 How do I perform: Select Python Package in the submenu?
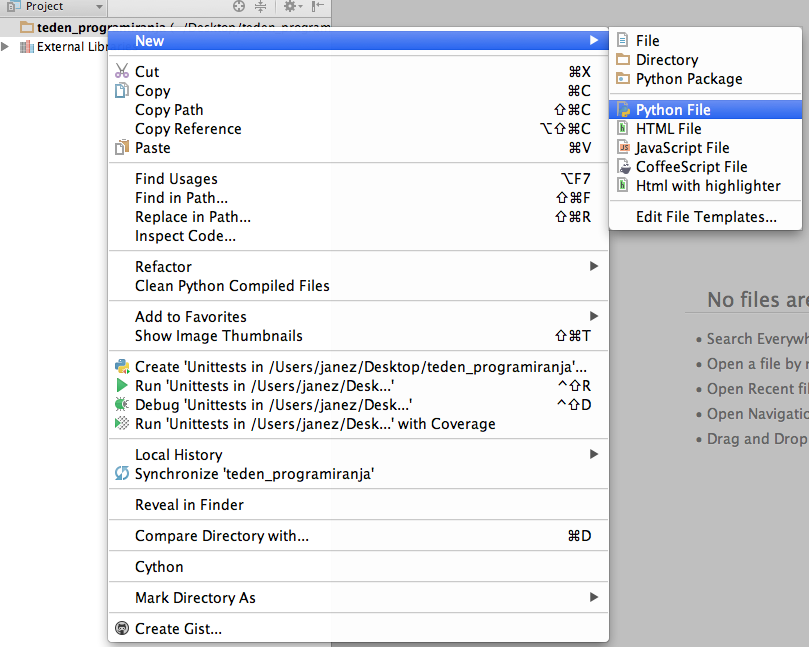point(689,79)
